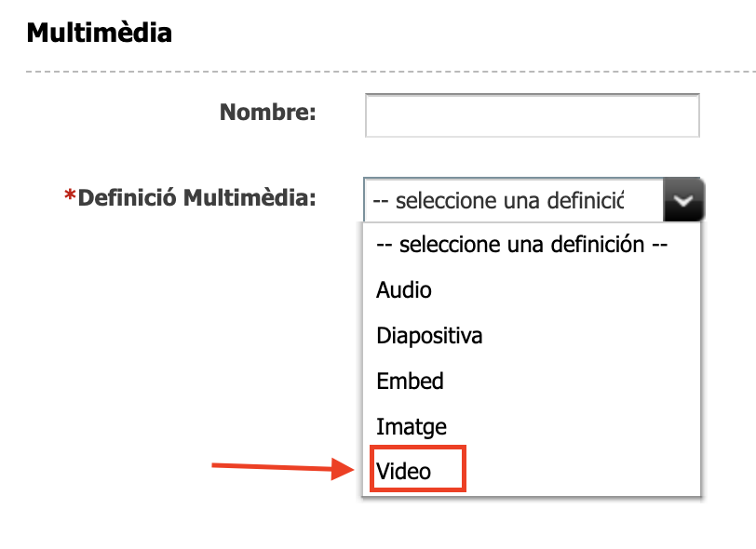This screenshot has width=756, height=549.
Task: Focus the Nombre text field
Action: (x=532, y=115)
